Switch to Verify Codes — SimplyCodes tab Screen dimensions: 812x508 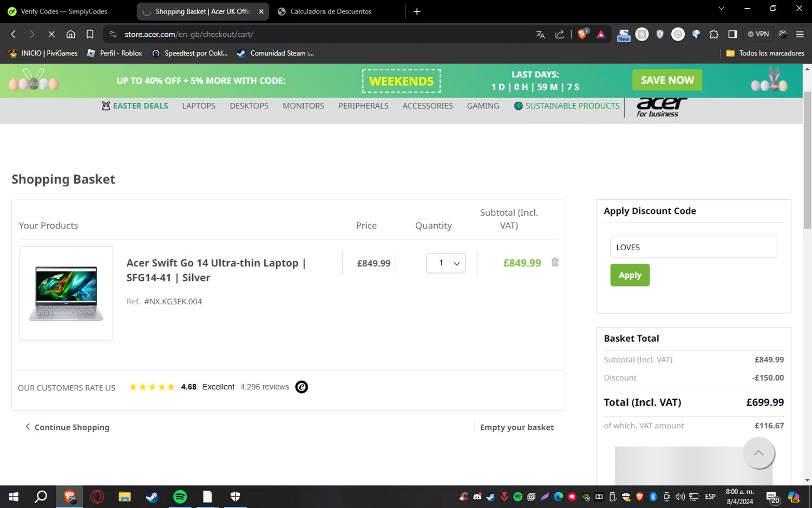(64, 11)
